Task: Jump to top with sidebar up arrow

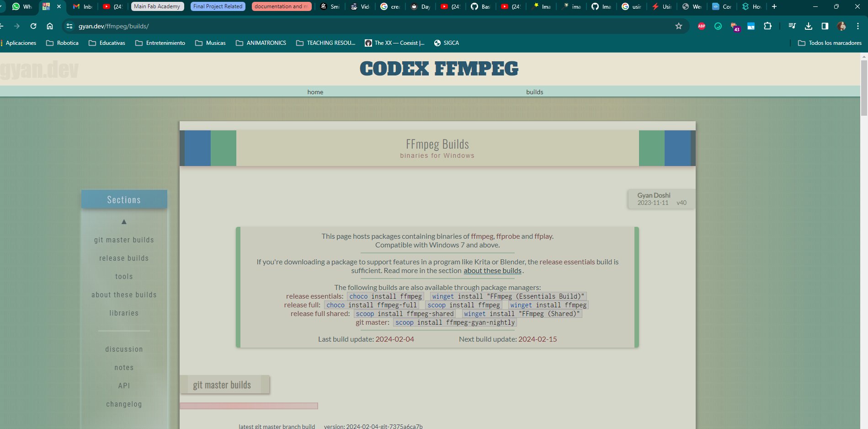Action: point(124,222)
